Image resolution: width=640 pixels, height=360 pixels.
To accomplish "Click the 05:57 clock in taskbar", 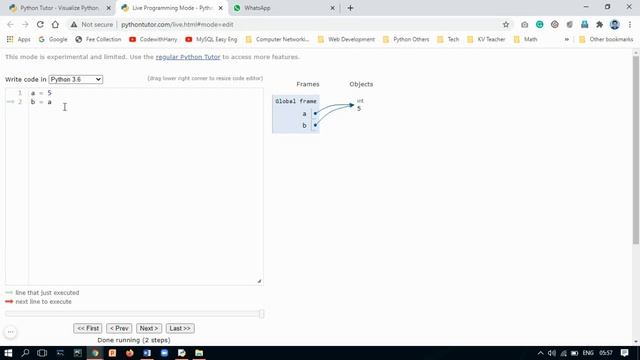I will pos(606,353).
